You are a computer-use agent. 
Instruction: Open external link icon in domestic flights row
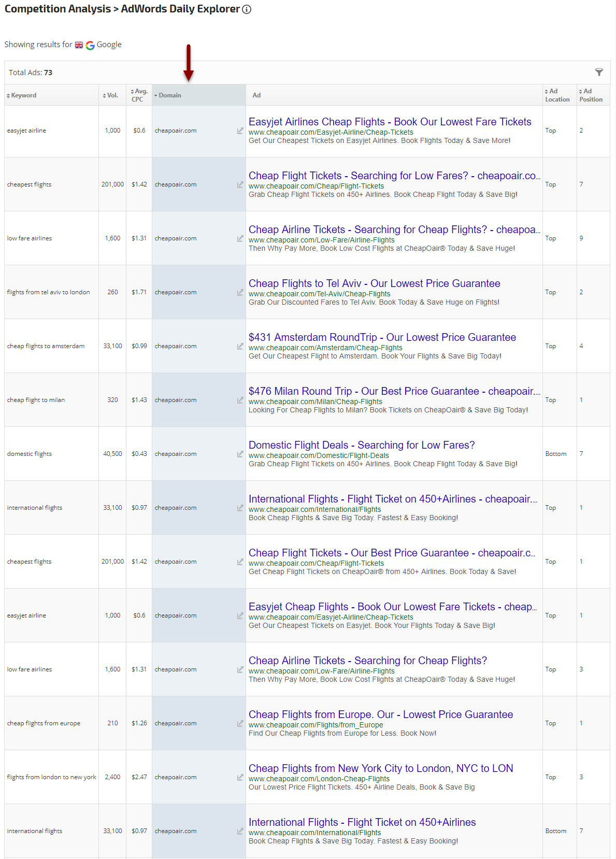[x=240, y=454]
